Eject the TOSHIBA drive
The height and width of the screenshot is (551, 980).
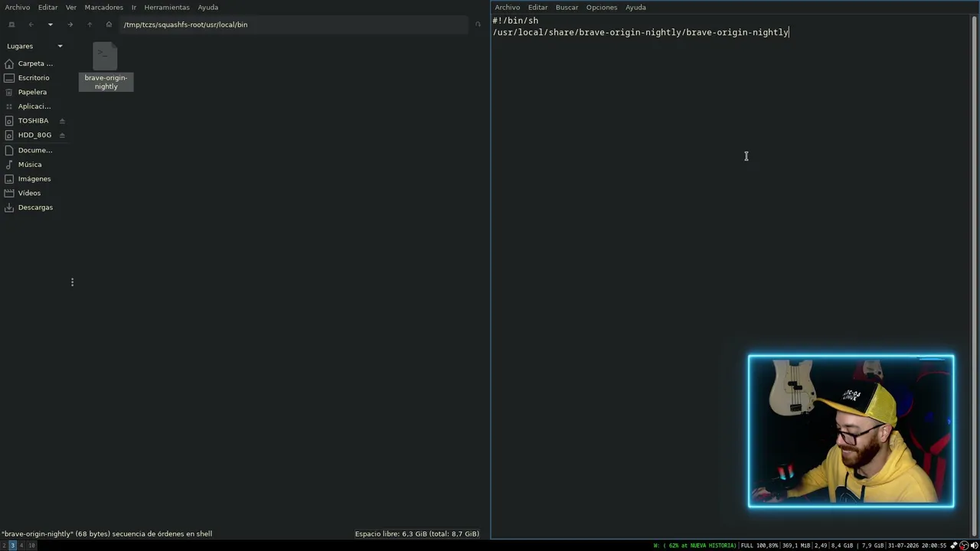point(62,121)
